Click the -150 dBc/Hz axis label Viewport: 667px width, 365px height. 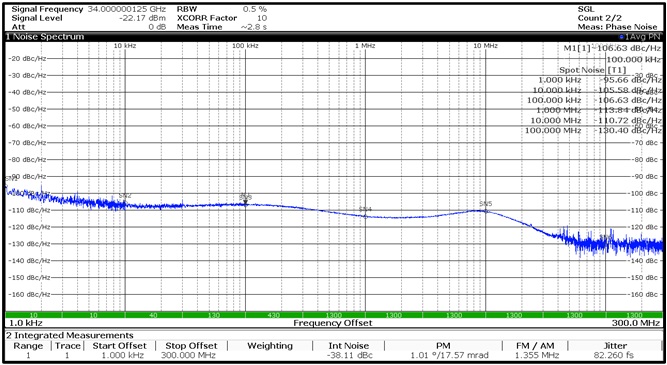click(x=29, y=277)
